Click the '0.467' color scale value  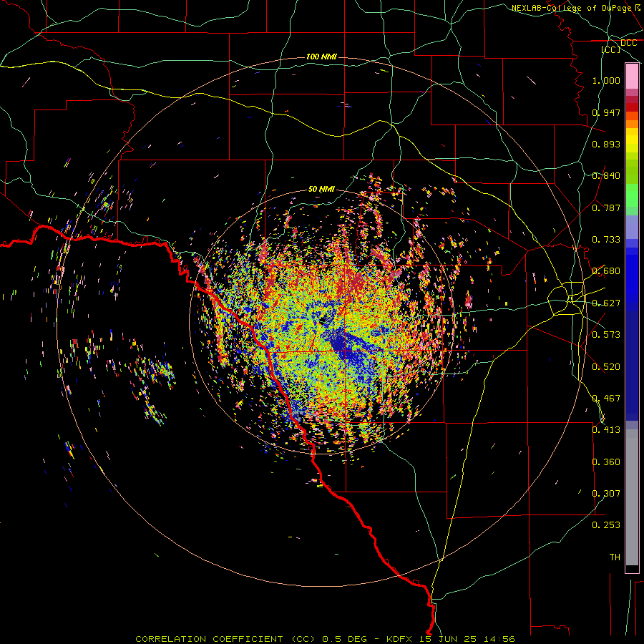tap(606, 399)
